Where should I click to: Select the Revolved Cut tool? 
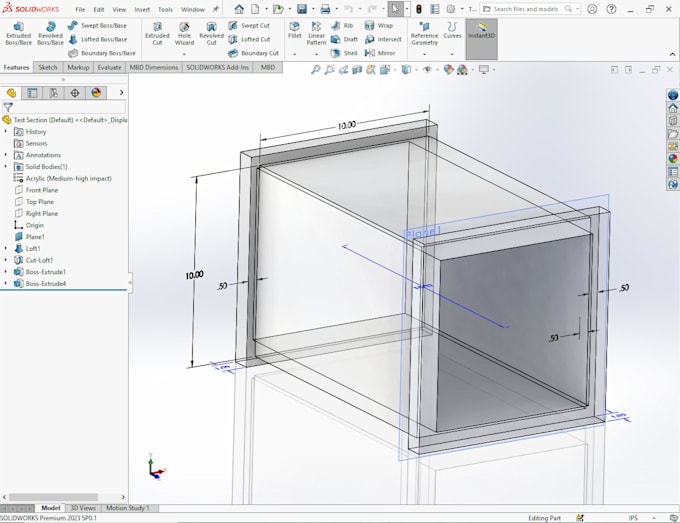point(211,33)
